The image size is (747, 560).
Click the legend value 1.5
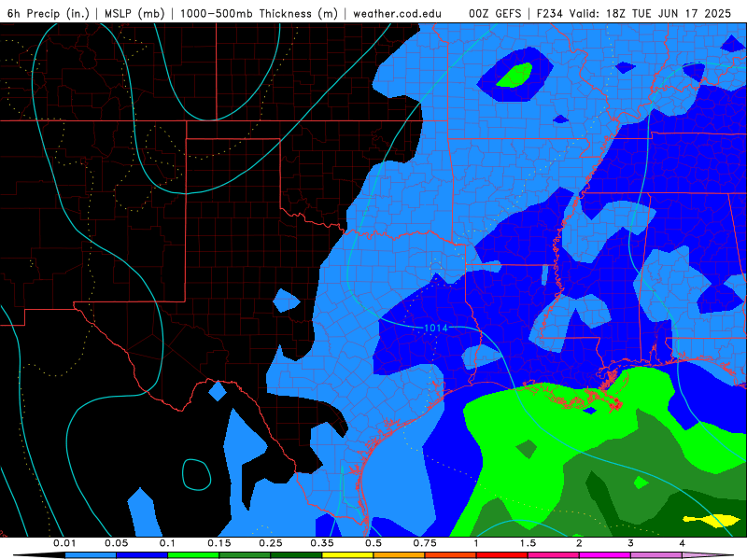(x=528, y=543)
